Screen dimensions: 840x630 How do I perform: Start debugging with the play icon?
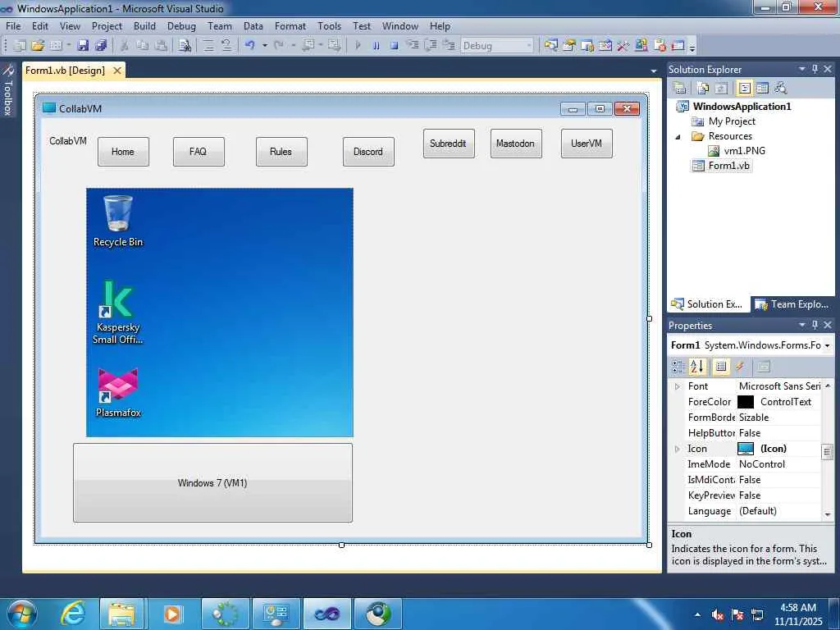tap(358, 46)
